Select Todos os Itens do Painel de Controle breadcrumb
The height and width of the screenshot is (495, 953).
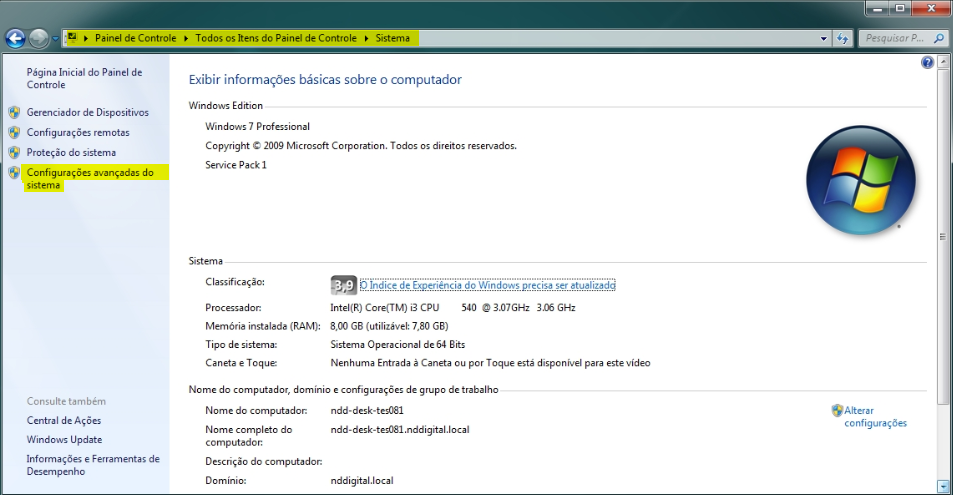(276, 38)
